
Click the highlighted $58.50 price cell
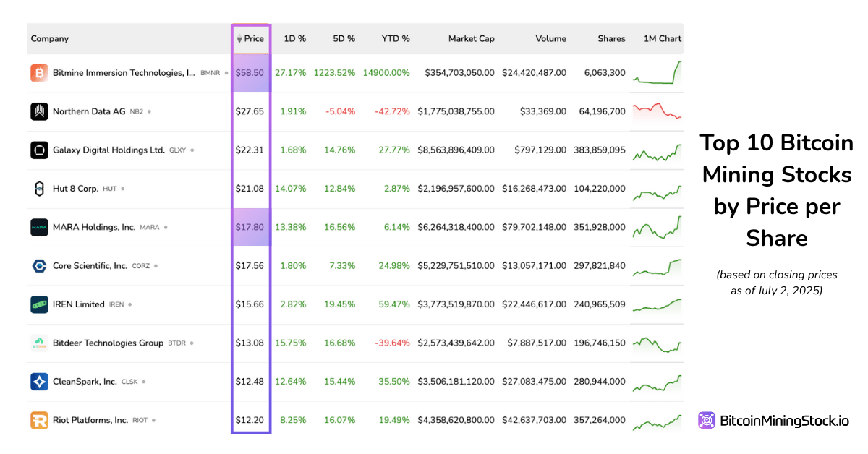250,73
